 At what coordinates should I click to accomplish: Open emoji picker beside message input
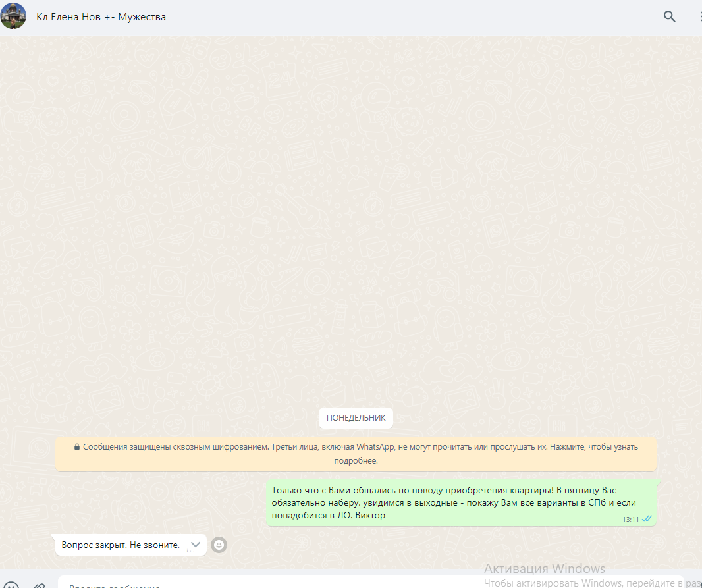[12, 585]
